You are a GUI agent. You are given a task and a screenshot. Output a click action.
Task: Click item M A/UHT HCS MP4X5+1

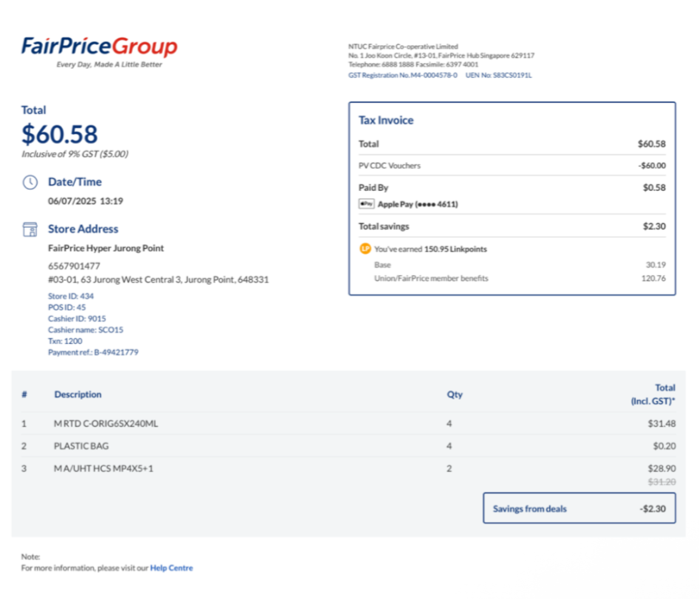[x=104, y=468]
